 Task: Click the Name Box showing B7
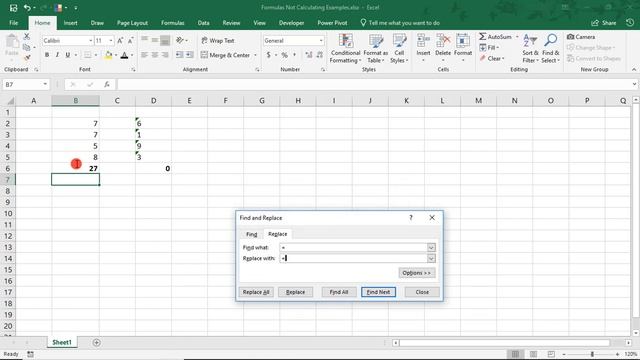point(22,84)
